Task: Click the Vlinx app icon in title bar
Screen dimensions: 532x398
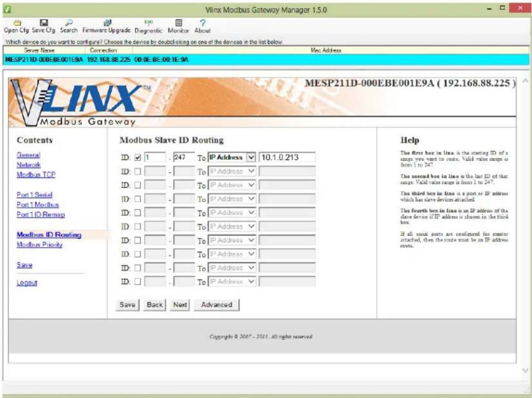Action: point(7,9)
